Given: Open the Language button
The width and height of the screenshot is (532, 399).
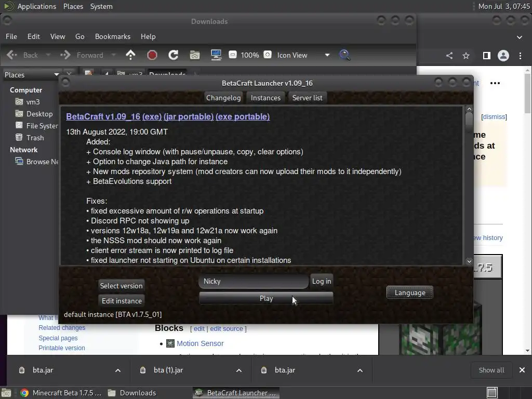Looking at the screenshot, I should click(x=410, y=292).
